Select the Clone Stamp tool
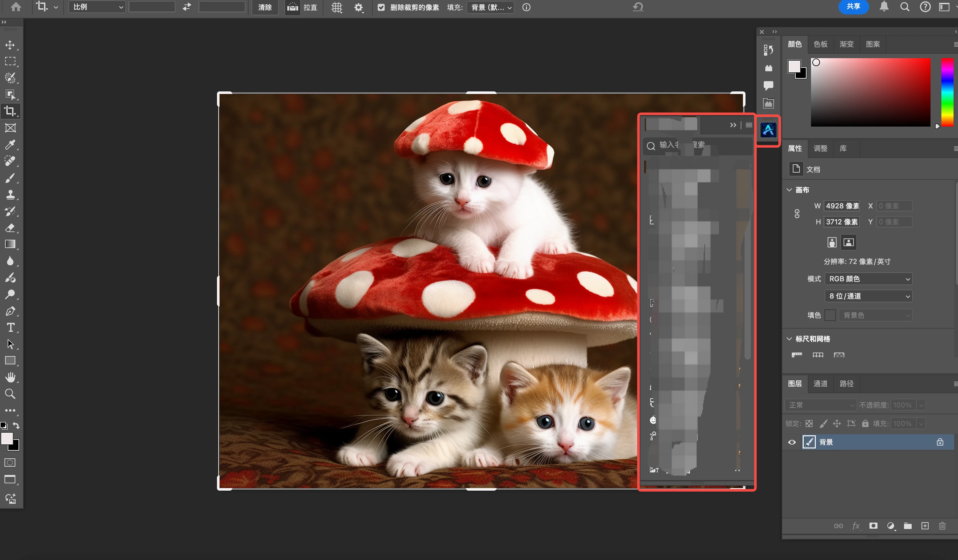 [x=10, y=195]
